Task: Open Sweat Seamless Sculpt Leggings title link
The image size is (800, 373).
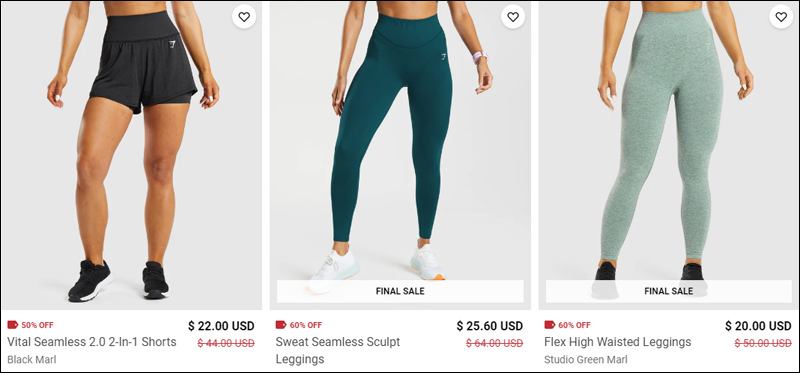Action: pos(338,350)
